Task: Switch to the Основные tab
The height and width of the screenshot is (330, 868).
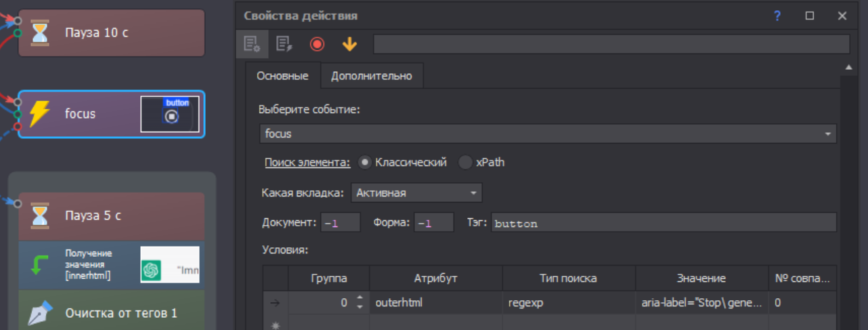Action: (282, 76)
